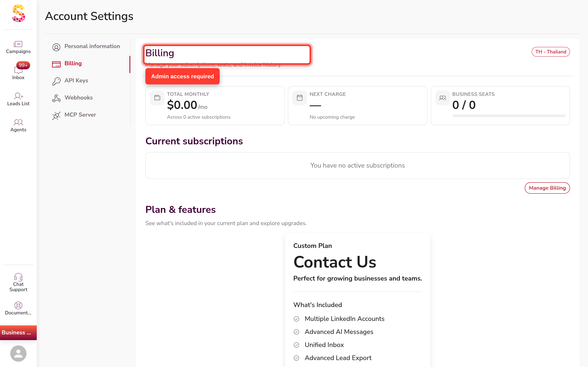Click the Manage Billing button
The width and height of the screenshot is (588, 367).
coord(547,188)
